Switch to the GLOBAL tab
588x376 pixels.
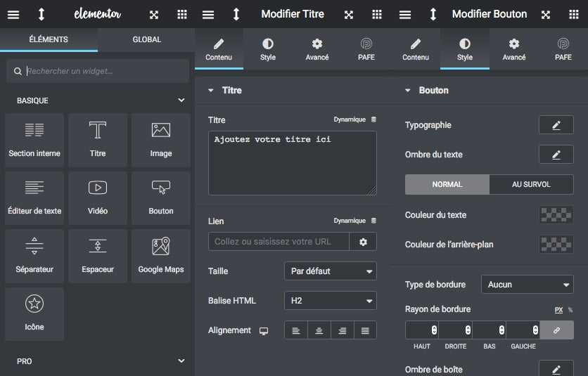pos(146,39)
